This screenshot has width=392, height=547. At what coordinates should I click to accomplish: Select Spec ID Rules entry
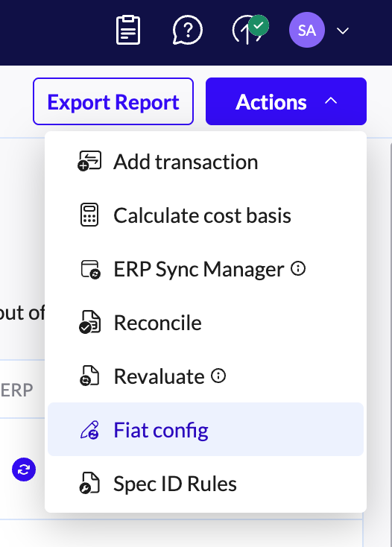pos(206,484)
